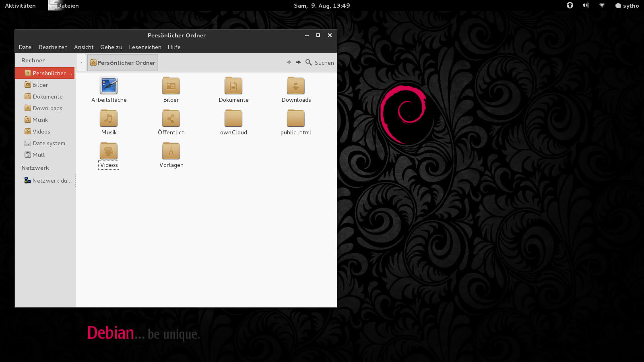The width and height of the screenshot is (644, 362).
Task: Open Dateisystem in sidebar
Action: 45,143
